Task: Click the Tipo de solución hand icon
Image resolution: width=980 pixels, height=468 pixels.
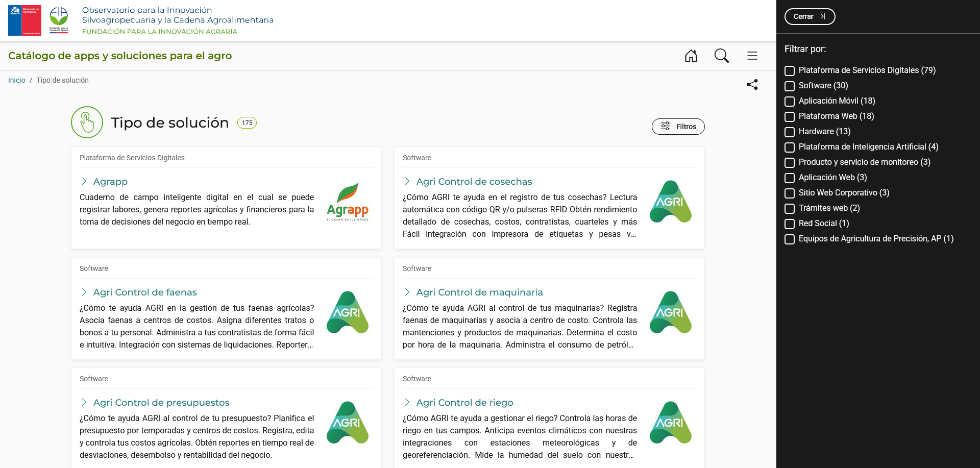Action: [x=87, y=122]
